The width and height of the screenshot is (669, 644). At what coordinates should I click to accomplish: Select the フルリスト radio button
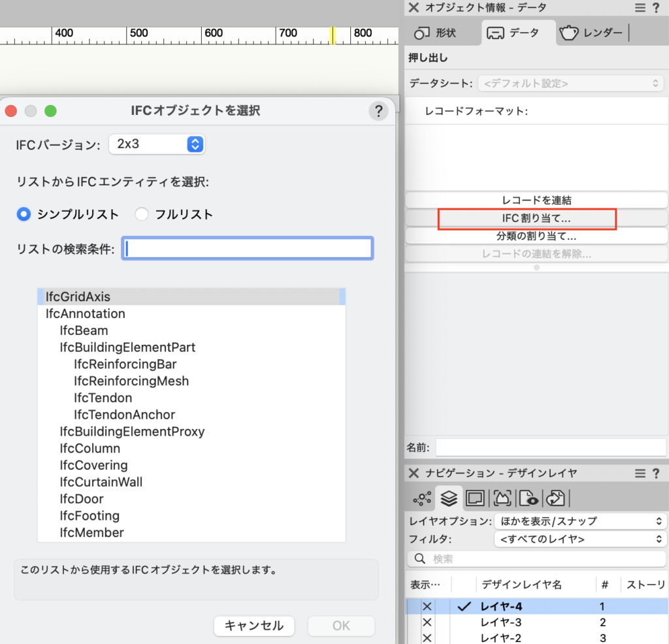click(x=141, y=214)
